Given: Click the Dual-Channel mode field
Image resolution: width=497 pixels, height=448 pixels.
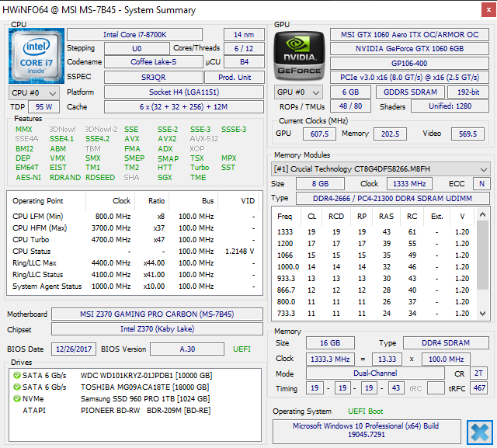Looking at the screenshot, I should click(x=375, y=373).
